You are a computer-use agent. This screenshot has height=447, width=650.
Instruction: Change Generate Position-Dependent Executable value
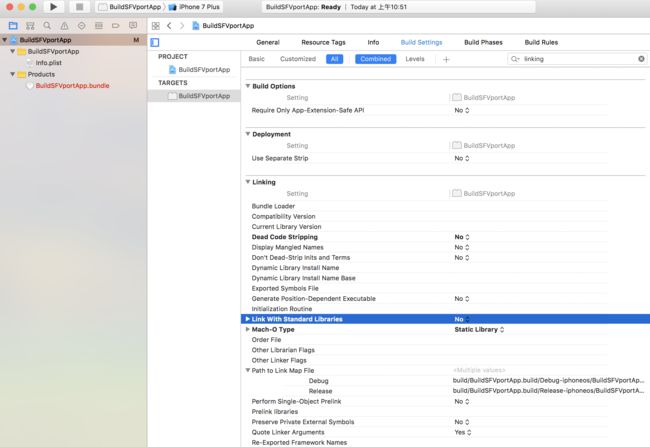pos(462,299)
